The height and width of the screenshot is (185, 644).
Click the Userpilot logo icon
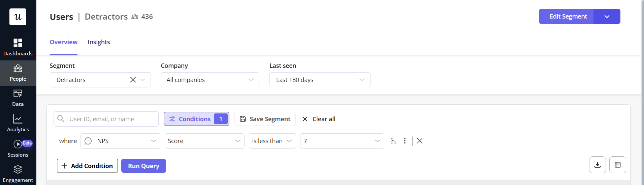[x=18, y=17]
